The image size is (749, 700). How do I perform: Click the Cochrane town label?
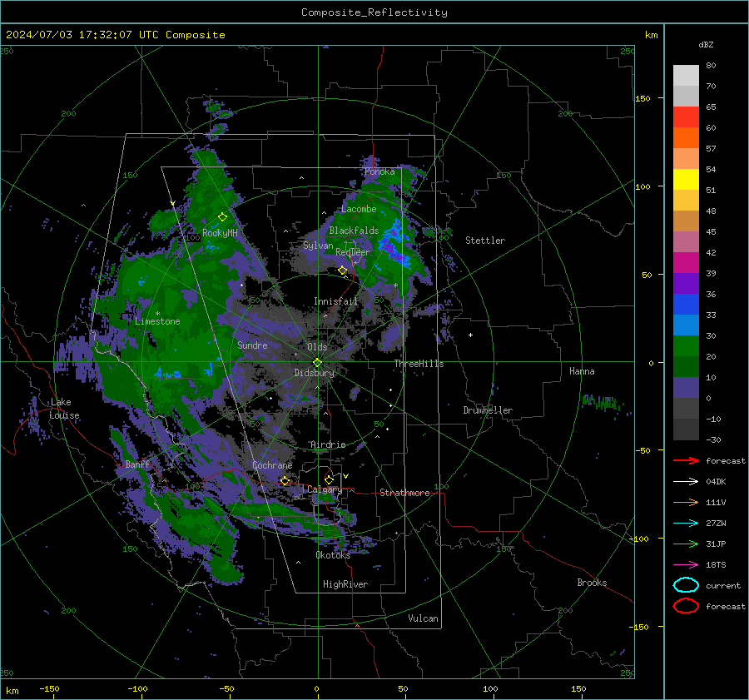coord(272,465)
